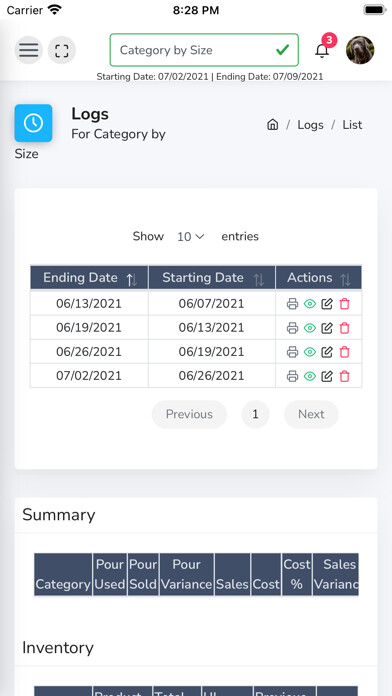
Task: Toggle fullscreen mode icon
Action: pyautogui.click(x=62, y=50)
